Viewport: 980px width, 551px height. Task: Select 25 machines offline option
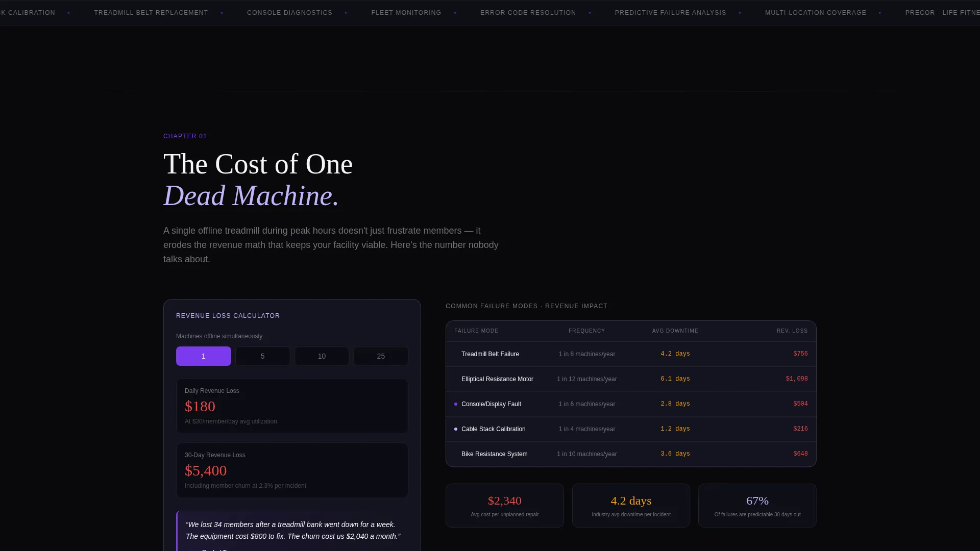pyautogui.click(x=381, y=356)
